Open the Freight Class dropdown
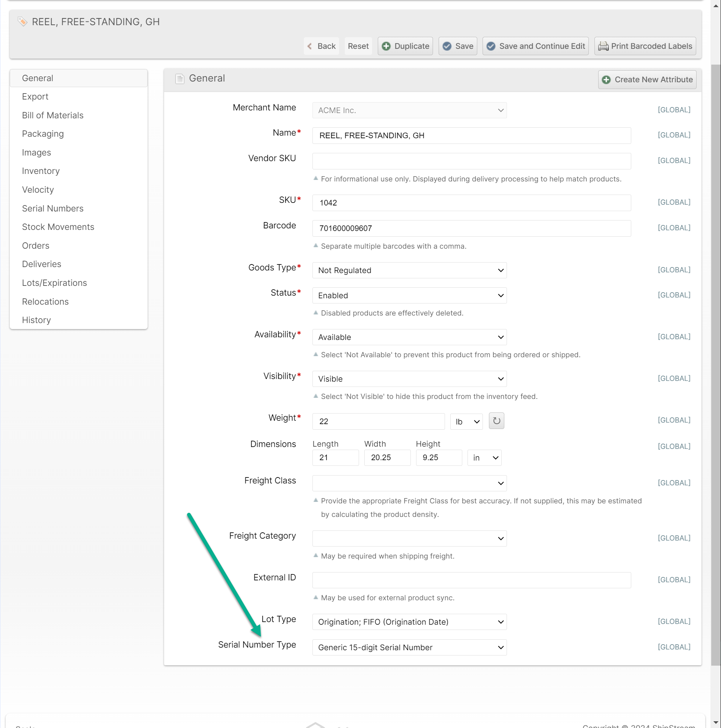 pyautogui.click(x=409, y=483)
